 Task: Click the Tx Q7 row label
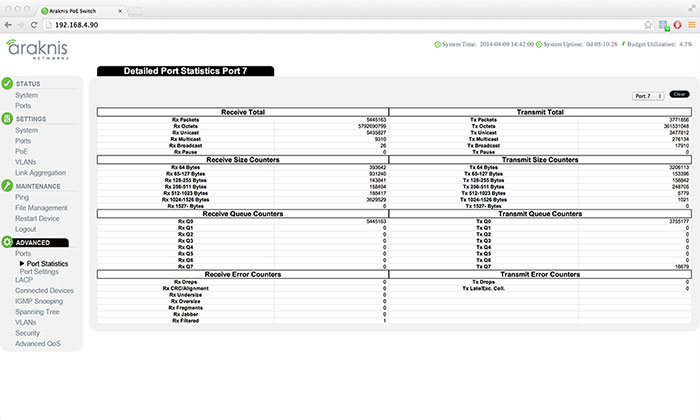tap(483, 266)
